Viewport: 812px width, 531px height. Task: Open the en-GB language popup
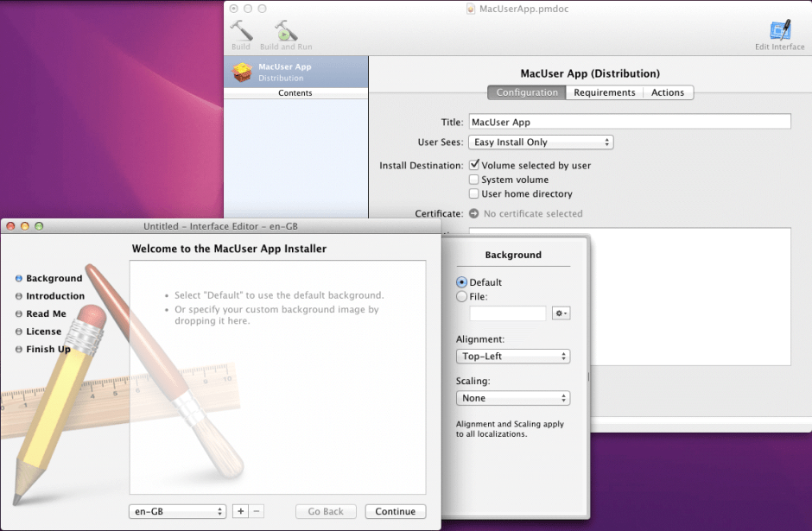click(177, 511)
